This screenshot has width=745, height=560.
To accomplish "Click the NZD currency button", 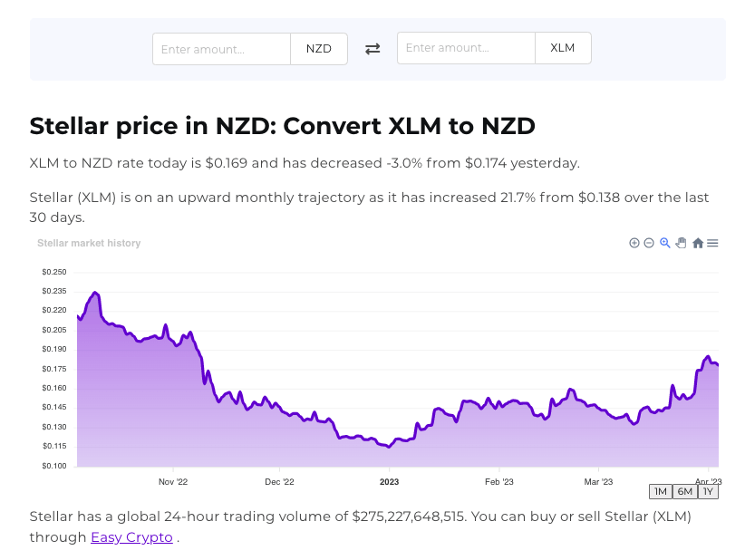I will 319,49.
